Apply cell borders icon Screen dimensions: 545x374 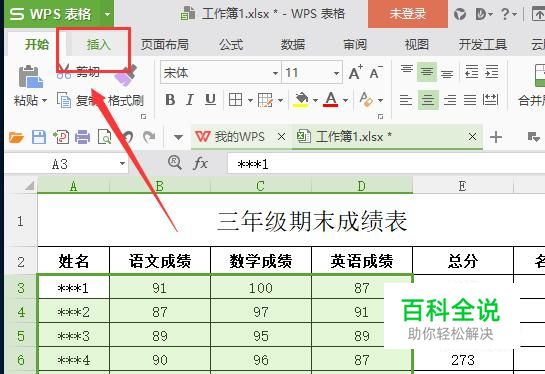click(235, 100)
